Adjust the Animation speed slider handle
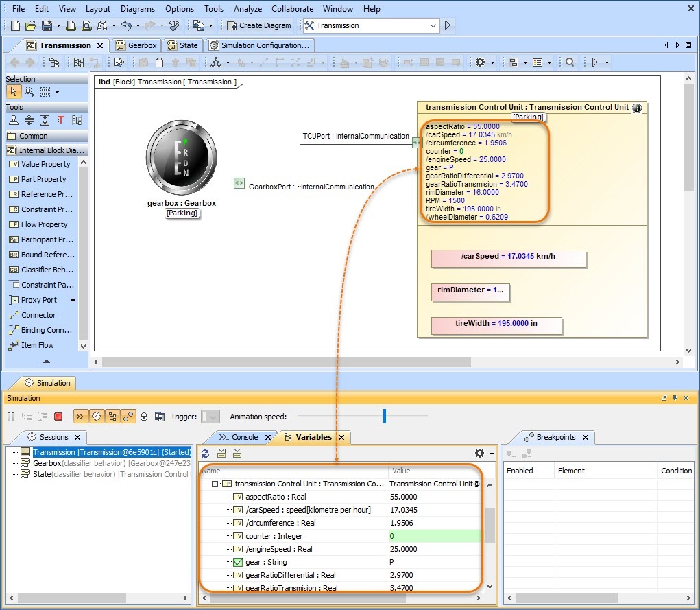The height and width of the screenshot is (610, 700). (384, 416)
